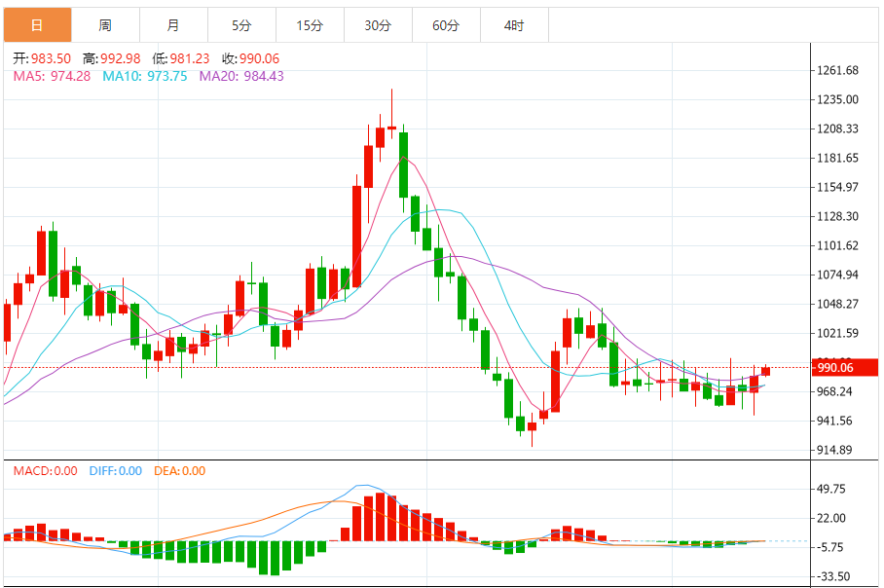Click the DEA:0.00 indicator label
Image resolution: width=884 pixels, height=588 pixels.
point(180,471)
